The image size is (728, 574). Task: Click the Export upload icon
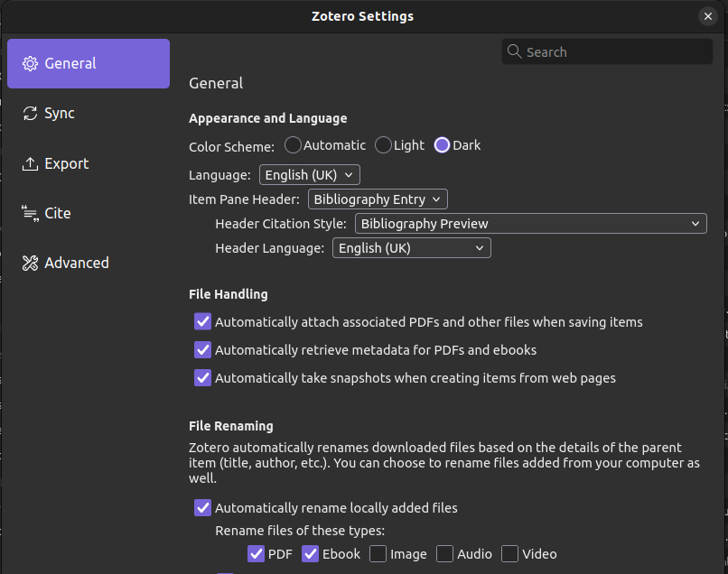pyautogui.click(x=31, y=164)
